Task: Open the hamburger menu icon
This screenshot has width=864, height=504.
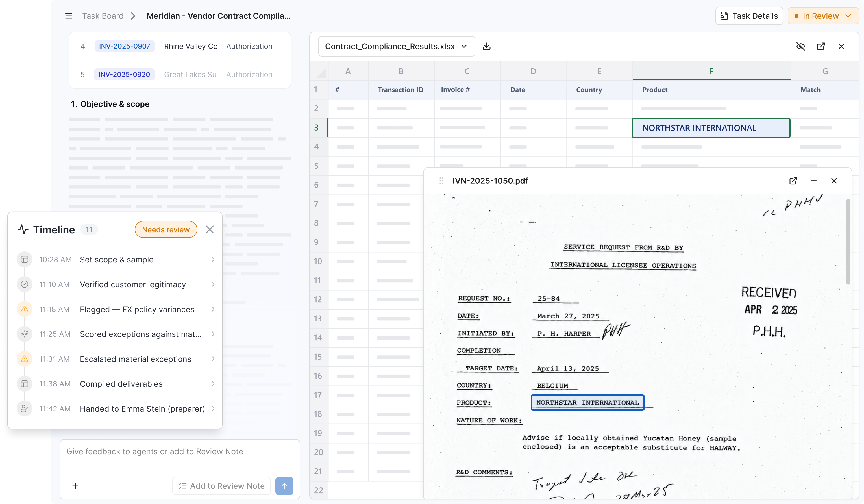Action: [x=69, y=16]
